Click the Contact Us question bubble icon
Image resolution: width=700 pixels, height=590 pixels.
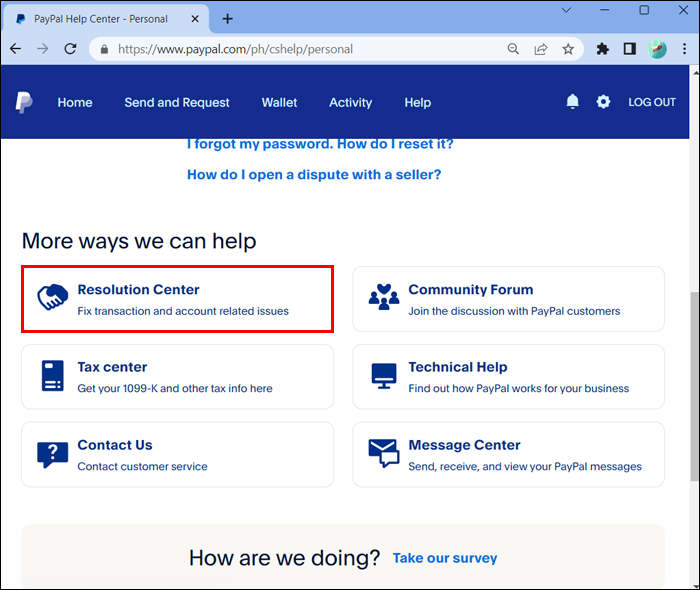pyautogui.click(x=52, y=454)
